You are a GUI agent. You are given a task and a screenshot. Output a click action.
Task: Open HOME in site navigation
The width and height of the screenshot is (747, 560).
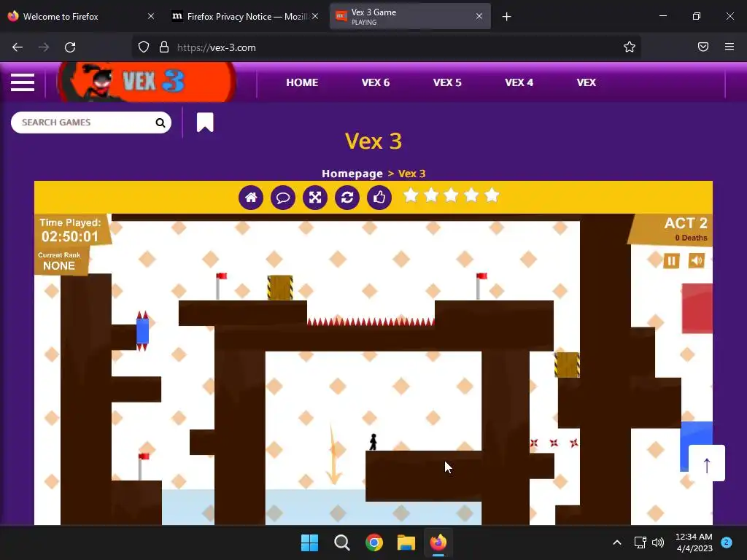pos(302,82)
